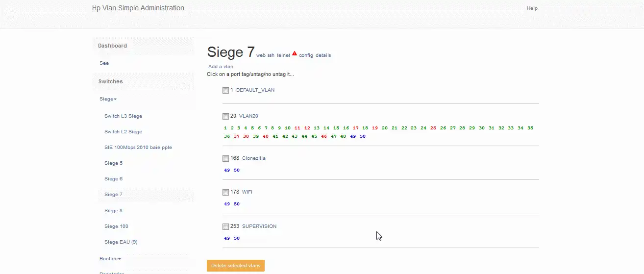Open the config link for Siege 7
The height and width of the screenshot is (274, 644).
[306, 55]
